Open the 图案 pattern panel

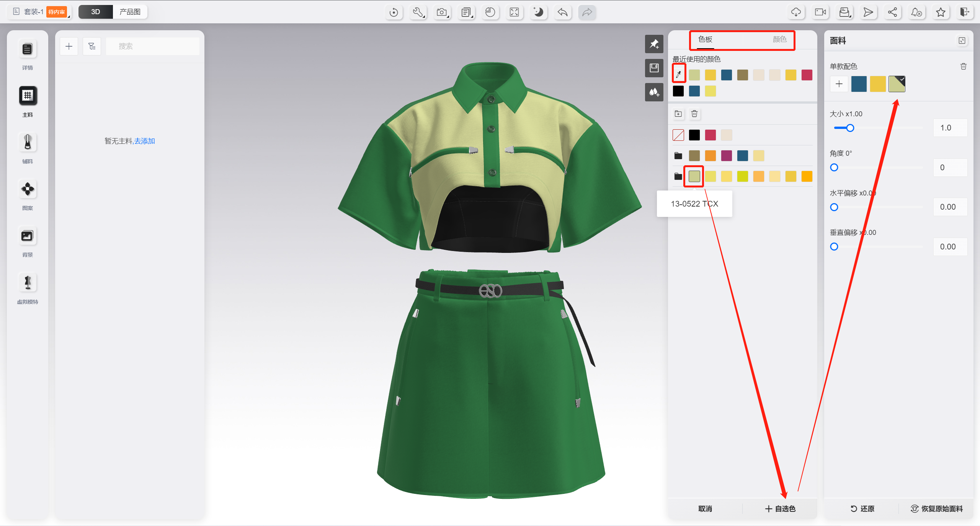click(28, 189)
